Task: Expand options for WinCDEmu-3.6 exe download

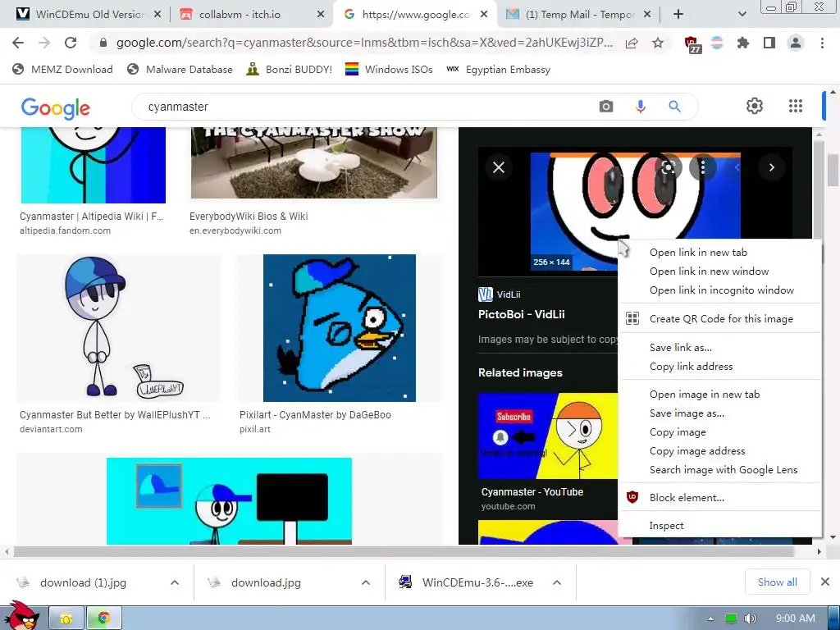Action: 557,582
